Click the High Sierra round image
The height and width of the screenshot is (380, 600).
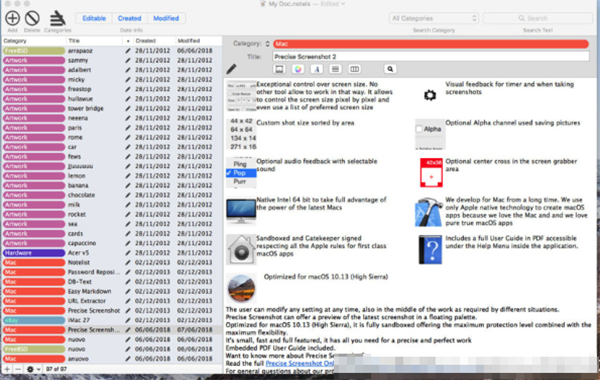(x=241, y=288)
